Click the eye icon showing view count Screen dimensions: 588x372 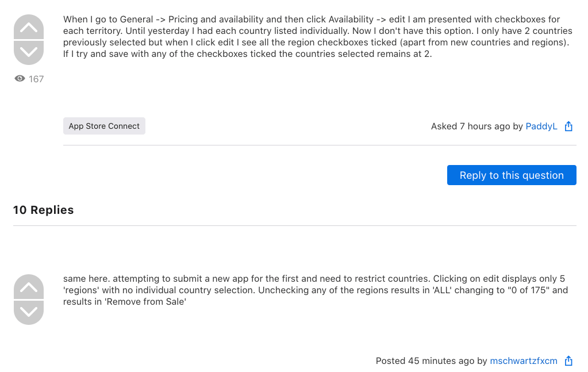[18, 78]
